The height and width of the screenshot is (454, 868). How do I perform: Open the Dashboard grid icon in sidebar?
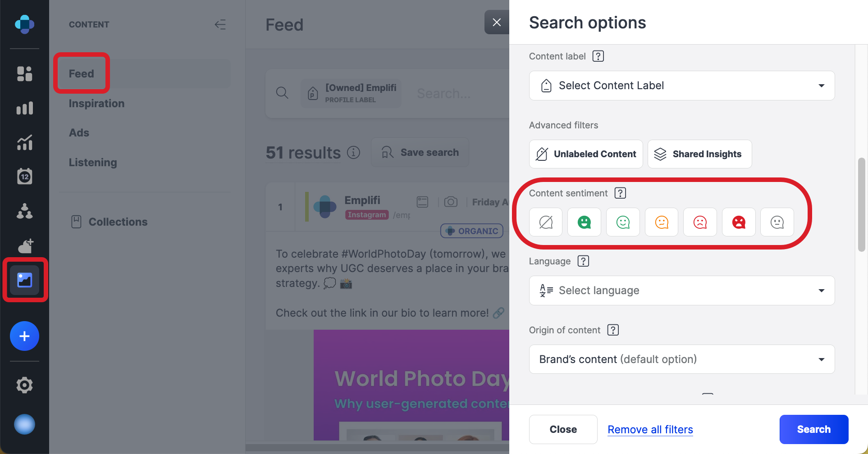[25, 74]
